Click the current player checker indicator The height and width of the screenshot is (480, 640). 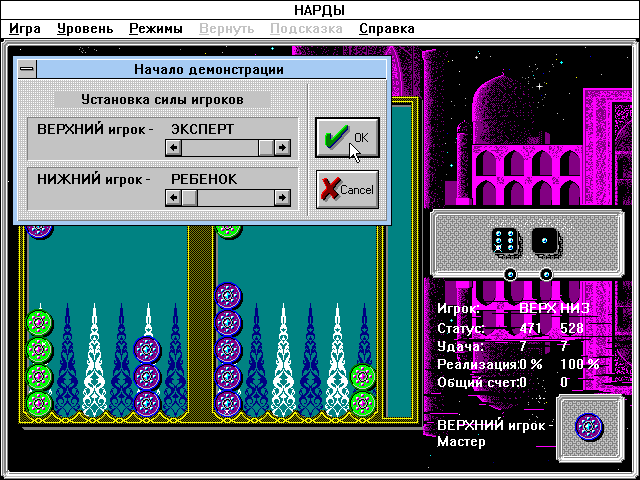click(x=589, y=427)
